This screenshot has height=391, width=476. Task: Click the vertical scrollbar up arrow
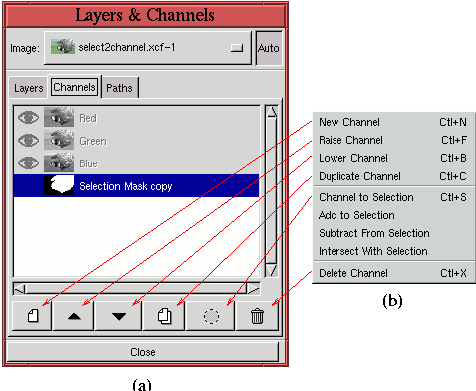271,111
